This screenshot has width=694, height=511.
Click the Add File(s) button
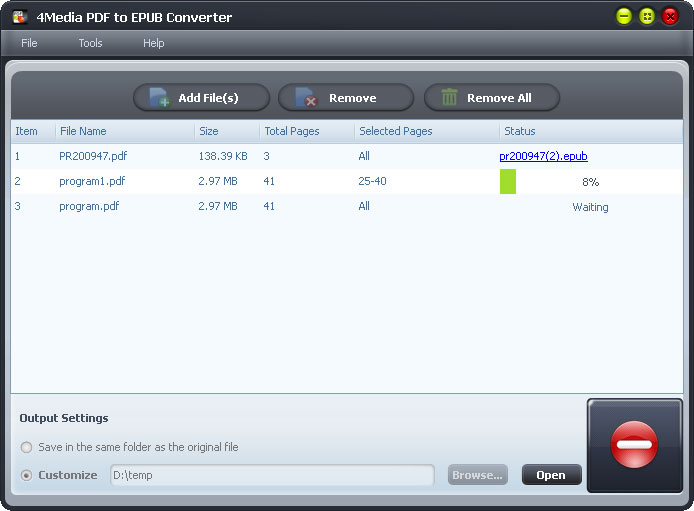[201, 97]
